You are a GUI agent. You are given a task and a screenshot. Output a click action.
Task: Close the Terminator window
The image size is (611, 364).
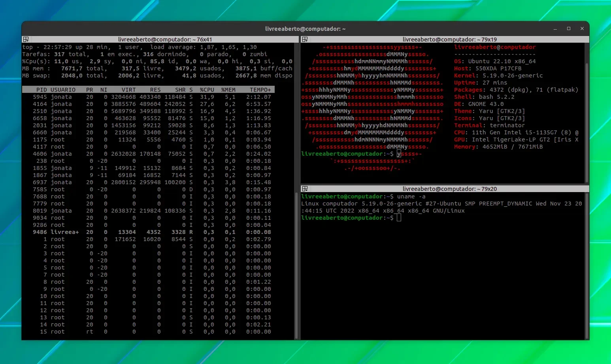click(582, 29)
